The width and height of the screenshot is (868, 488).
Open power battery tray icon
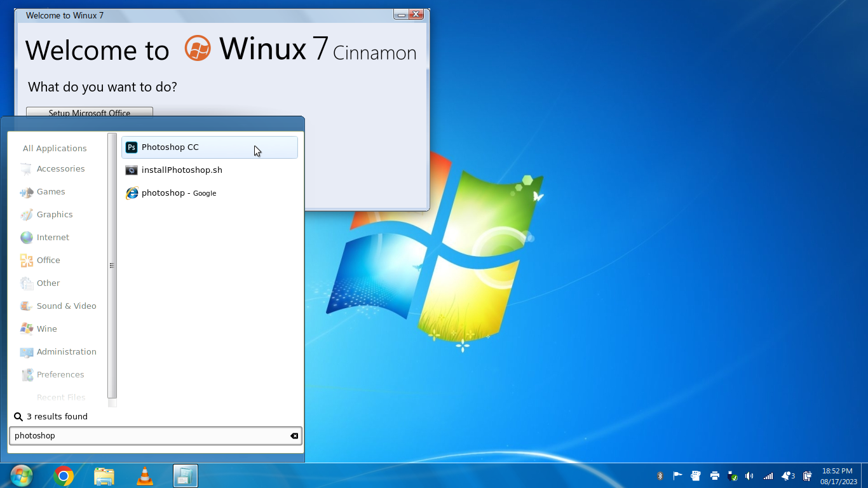click(x=807, y=476)
